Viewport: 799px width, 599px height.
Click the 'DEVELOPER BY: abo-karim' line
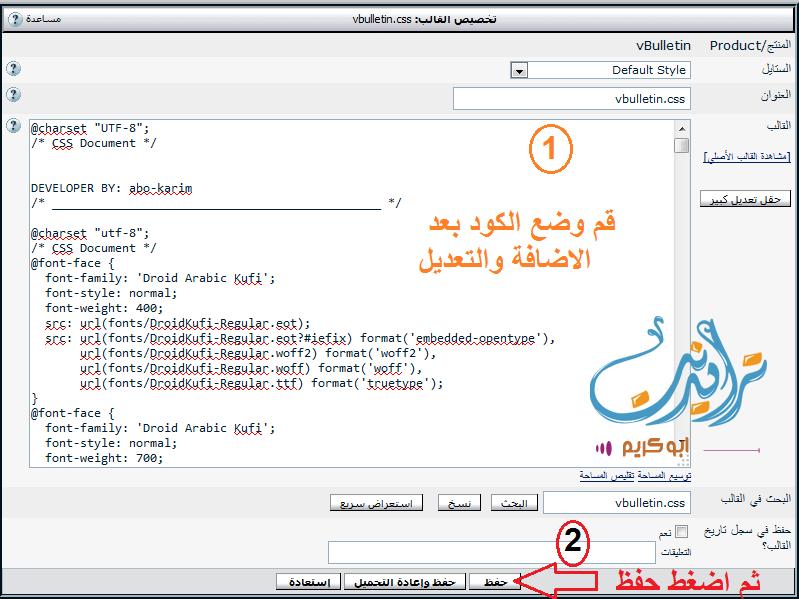112,188
